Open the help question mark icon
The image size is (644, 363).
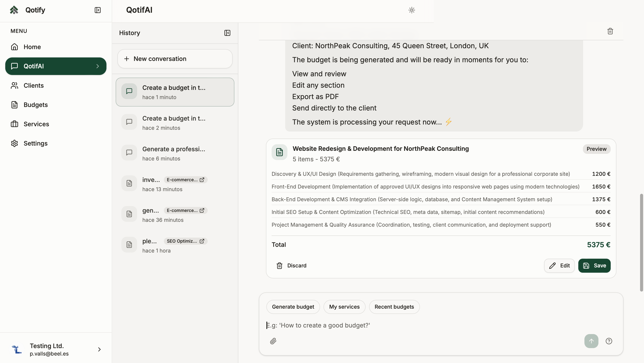(x=609, y=341)
